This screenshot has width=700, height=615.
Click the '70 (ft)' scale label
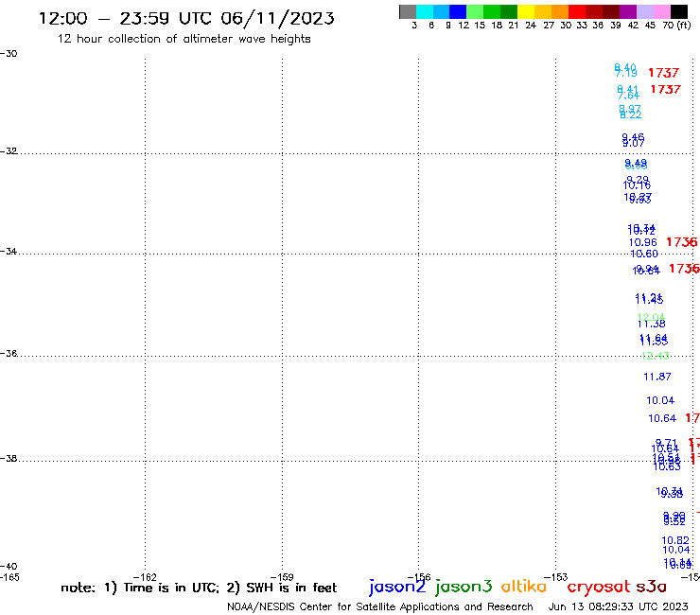pos(676,26)
